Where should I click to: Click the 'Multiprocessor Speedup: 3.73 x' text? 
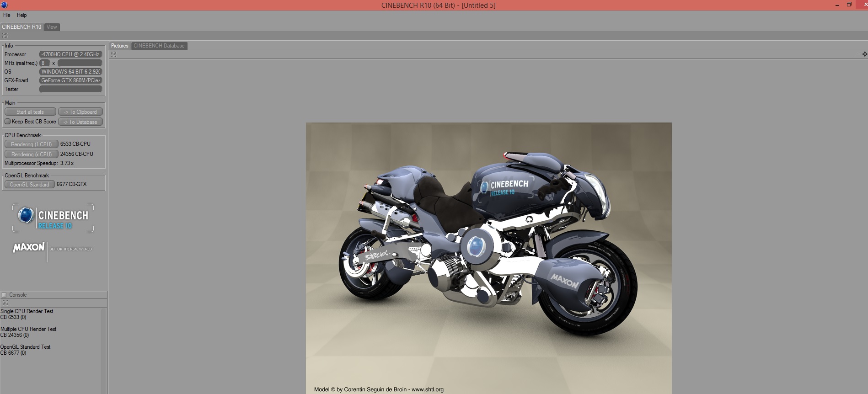[x=39, y=163]
